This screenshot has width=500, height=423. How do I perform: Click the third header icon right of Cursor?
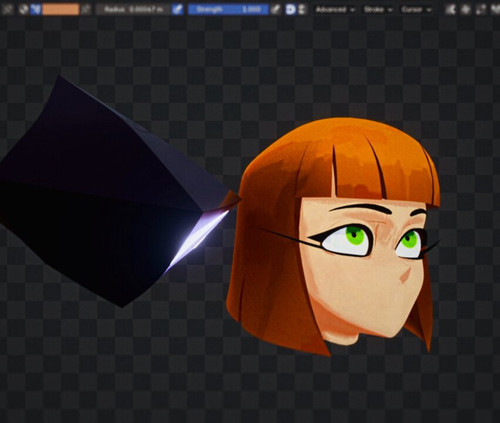[x=480, y=9]
